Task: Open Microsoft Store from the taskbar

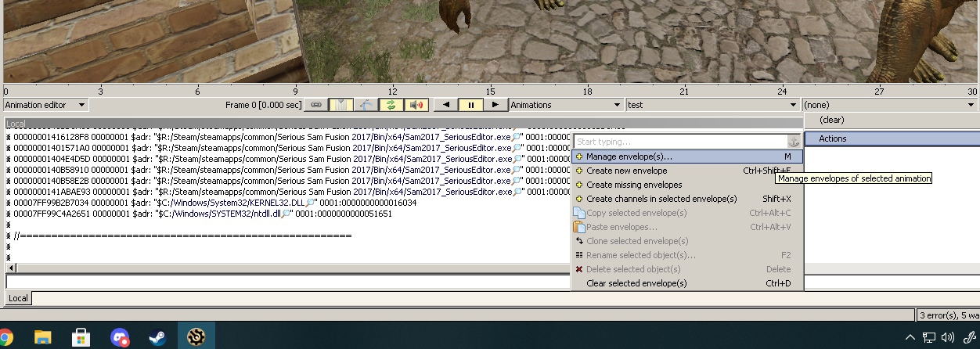Action: pos(81,337)
